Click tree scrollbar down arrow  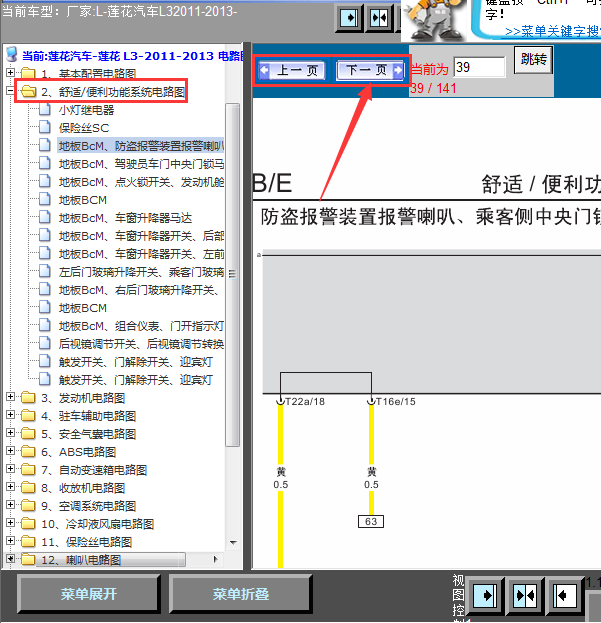233,542
